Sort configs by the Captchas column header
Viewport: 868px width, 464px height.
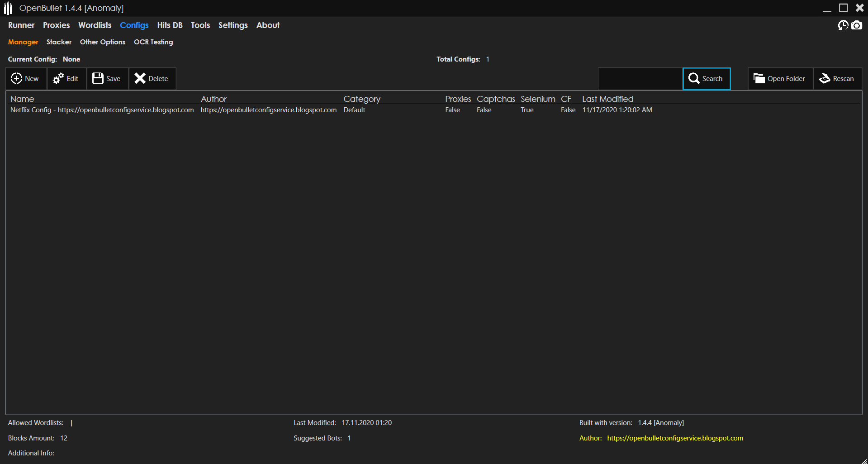click(496, 99)
